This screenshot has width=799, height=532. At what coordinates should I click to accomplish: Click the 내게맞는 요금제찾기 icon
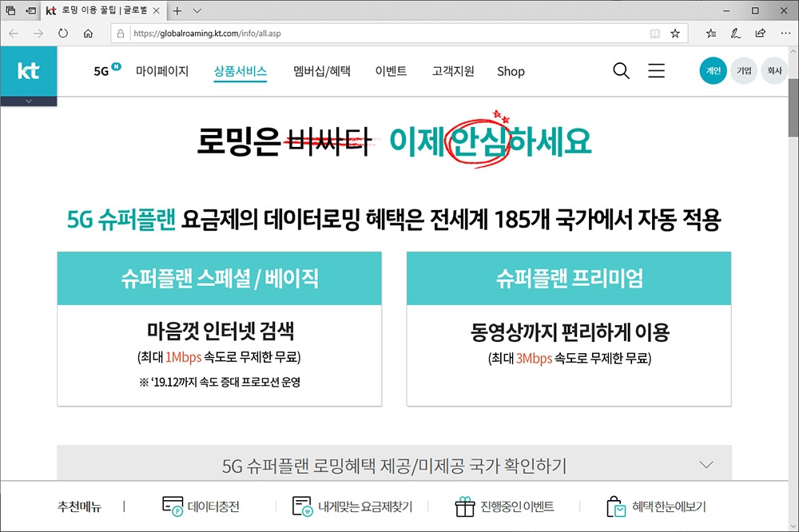pos(303,506)
